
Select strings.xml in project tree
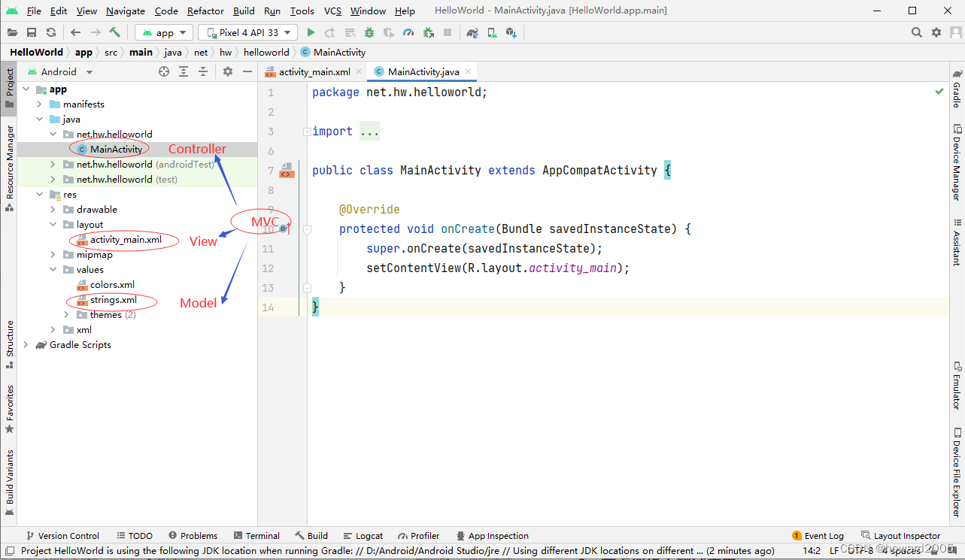point(113,300)
